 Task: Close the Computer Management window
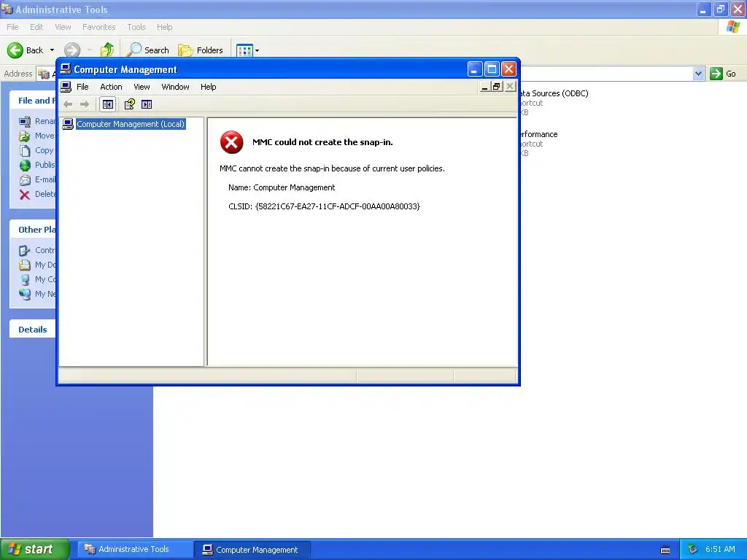pyautogui.click(x=508, y=69)
